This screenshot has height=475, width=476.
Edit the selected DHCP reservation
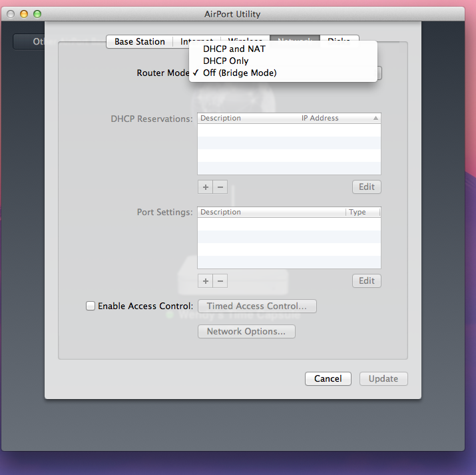[367, 187]
